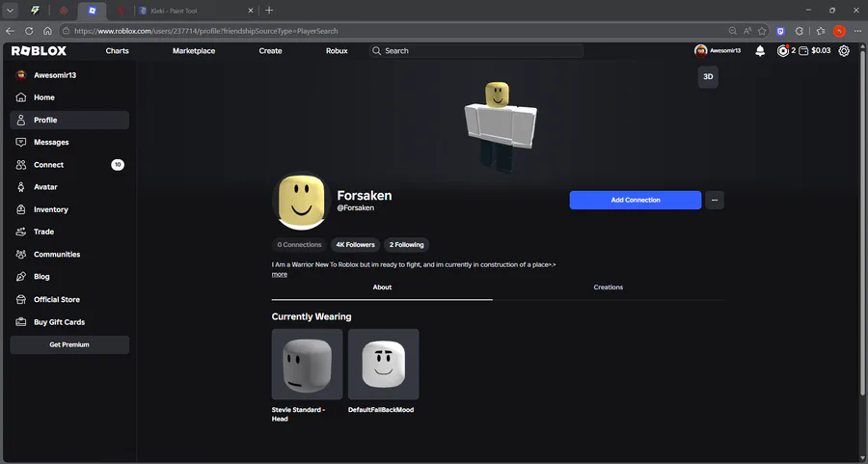Switch to the Creations tab
Viewport: 868px width, 464px height.
click(609, 287)
